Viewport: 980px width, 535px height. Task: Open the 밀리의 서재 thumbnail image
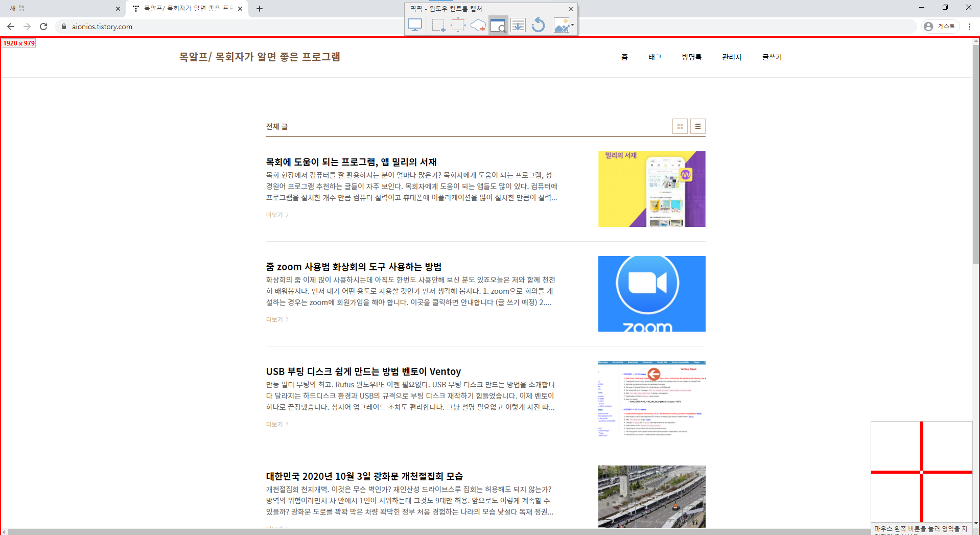[x=652, y=189]
